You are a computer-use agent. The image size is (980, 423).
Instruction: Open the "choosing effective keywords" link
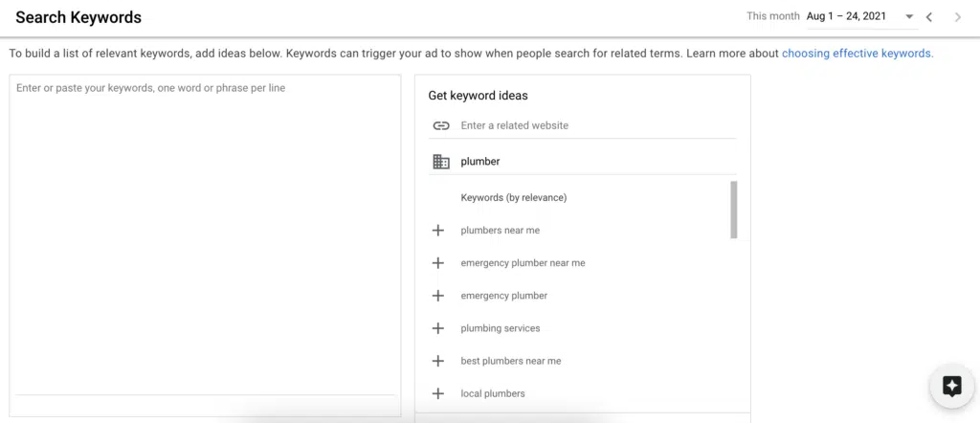pyautogui.click(x=857, y=54)
